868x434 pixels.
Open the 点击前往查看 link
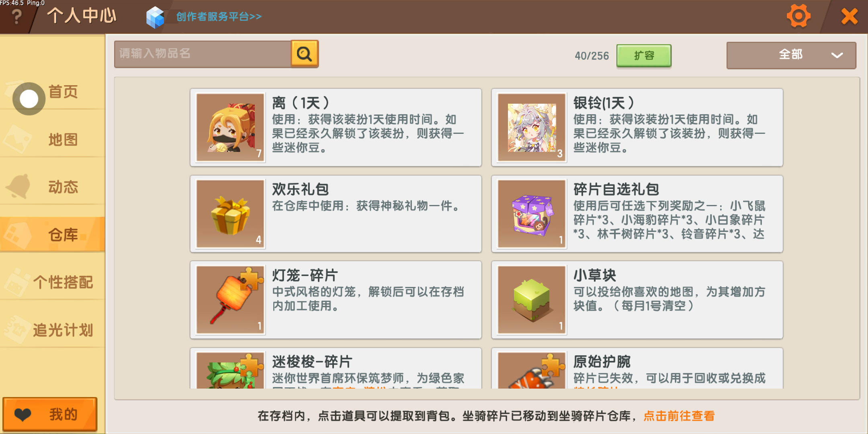click(679, 416)
